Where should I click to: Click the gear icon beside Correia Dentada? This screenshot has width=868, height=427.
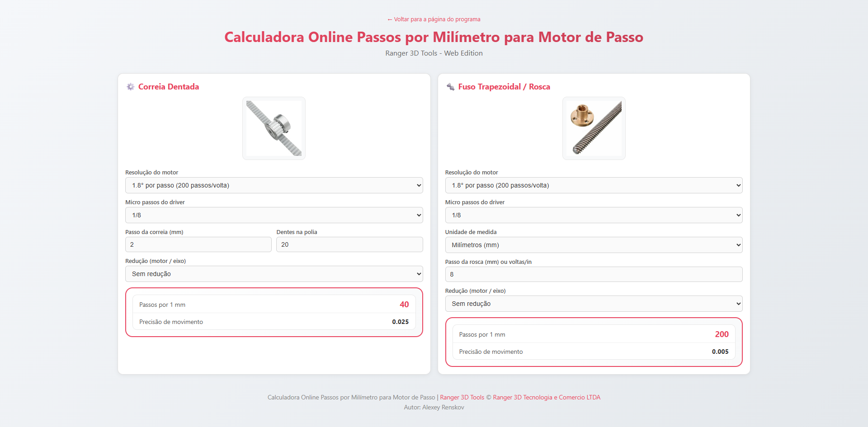(x=130, y=87)
